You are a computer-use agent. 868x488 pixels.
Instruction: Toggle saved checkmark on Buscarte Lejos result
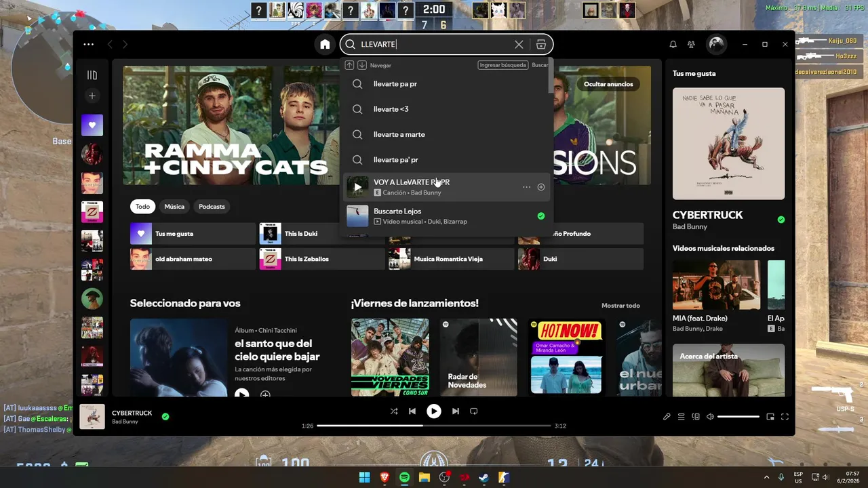541,216
